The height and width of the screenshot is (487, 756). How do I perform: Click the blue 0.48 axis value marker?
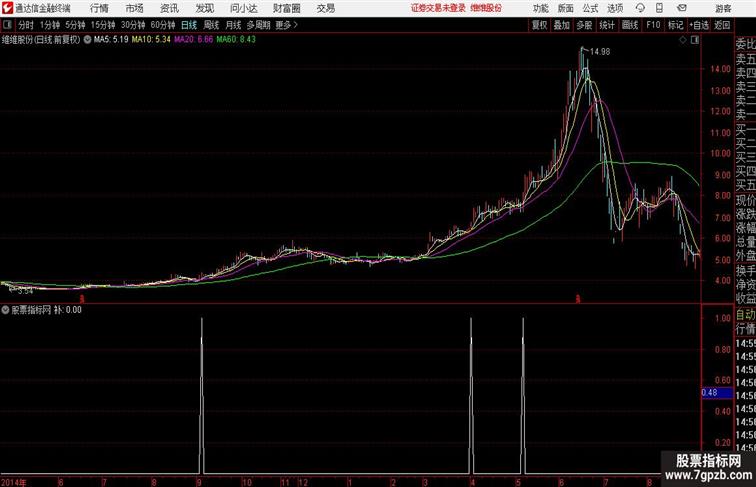click(x=717, y=392)
